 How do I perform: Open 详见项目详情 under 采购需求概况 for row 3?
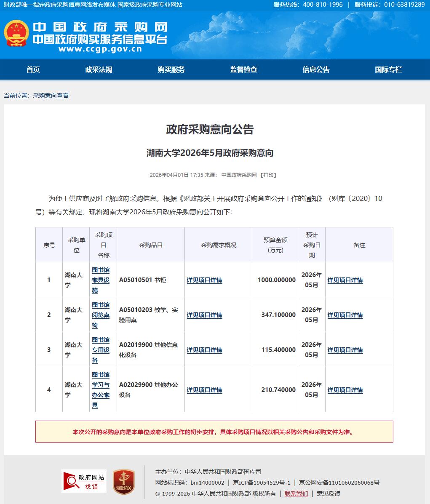click(205, 350)
